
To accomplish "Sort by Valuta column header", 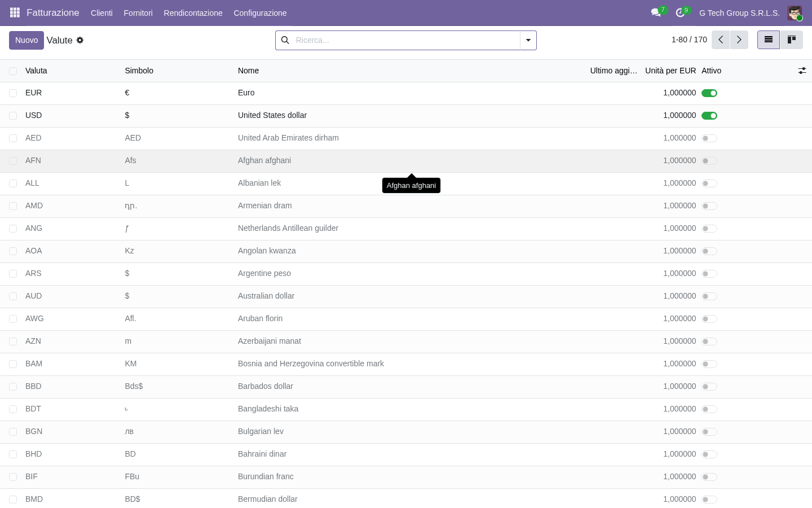I will click(36, 71).
